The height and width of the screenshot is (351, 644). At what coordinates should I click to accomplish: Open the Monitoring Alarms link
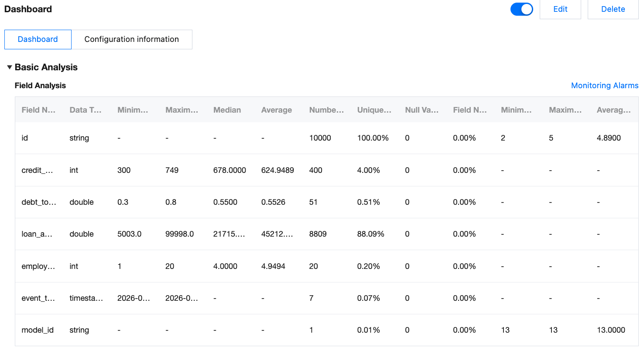click(604, 86)
